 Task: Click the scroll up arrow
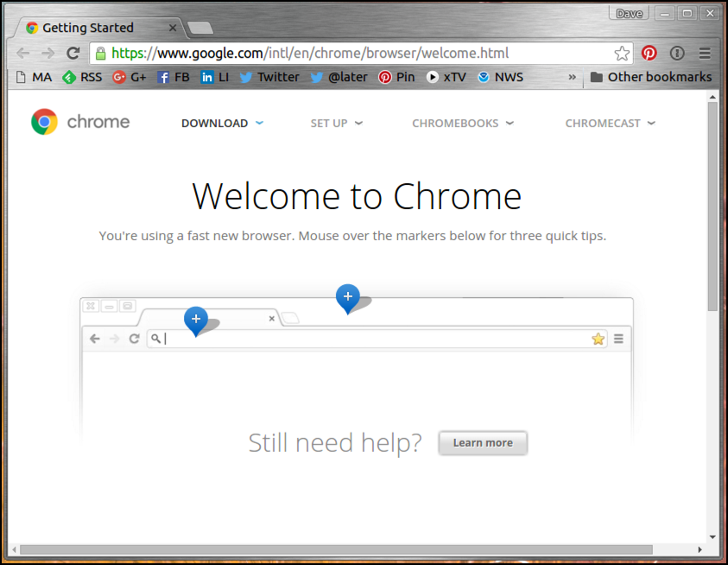pos(712,97)
